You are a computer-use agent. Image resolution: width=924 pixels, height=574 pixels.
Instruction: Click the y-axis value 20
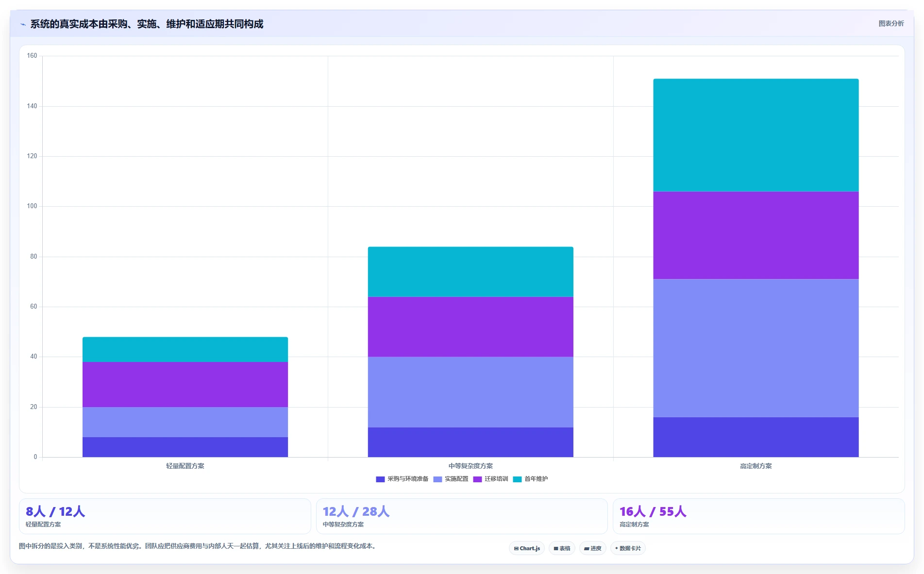[x=34, y=407]
